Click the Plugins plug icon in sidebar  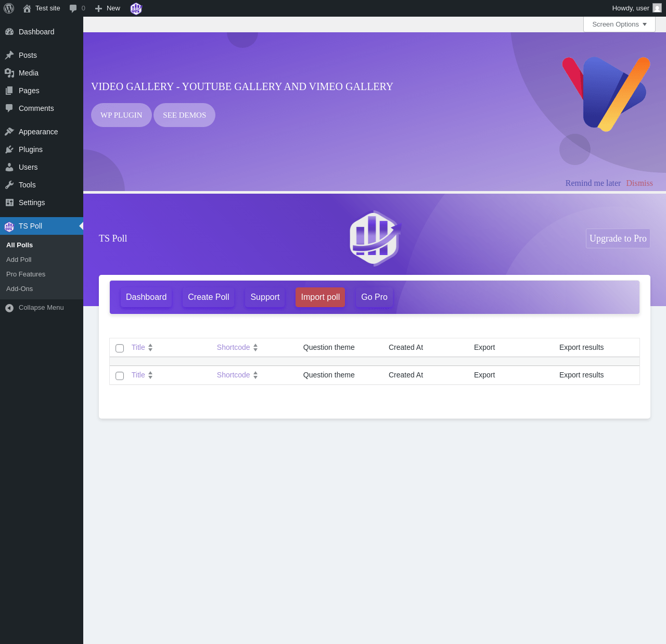9,149
